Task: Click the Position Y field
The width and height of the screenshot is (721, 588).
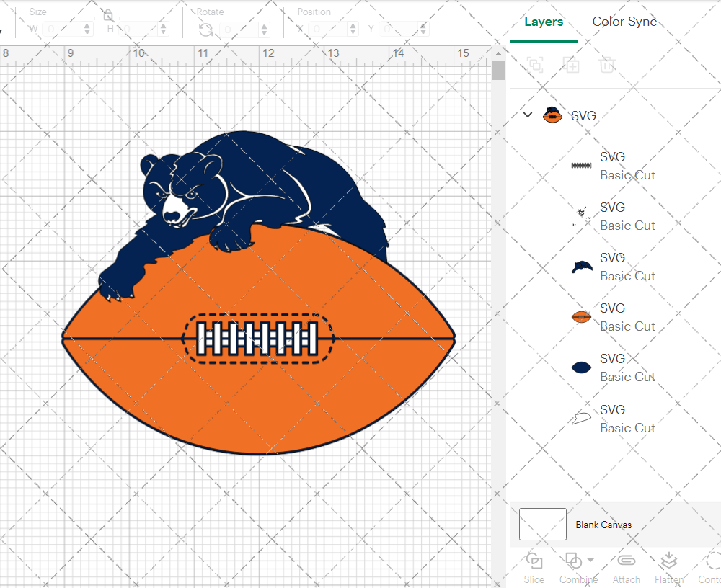Action: [x=399, y=30]
